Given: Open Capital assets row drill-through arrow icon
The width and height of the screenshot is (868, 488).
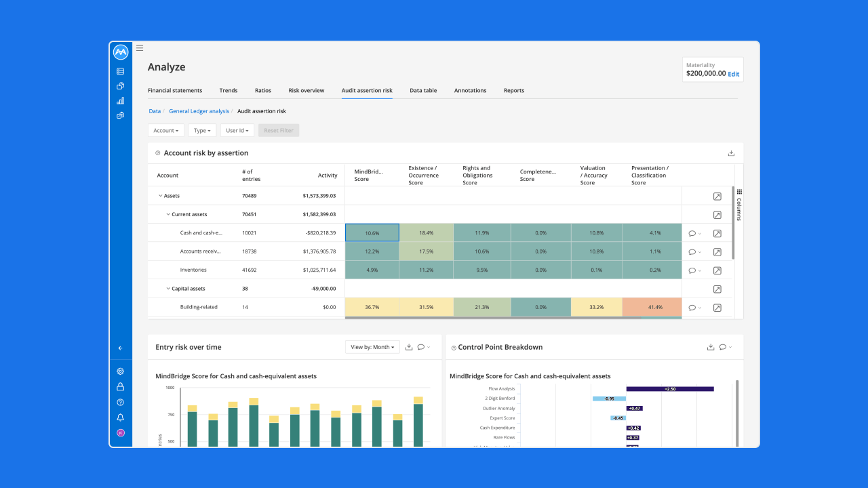Looking at the screenshot, I should pos(717,289).
